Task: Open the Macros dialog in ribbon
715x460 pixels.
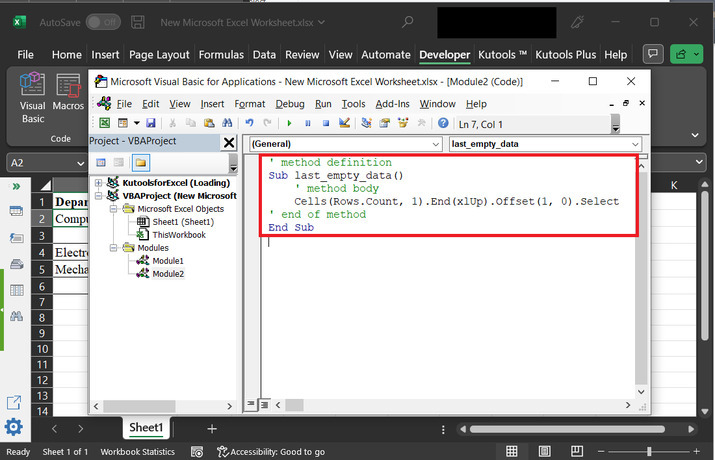Action: point(68,92)
